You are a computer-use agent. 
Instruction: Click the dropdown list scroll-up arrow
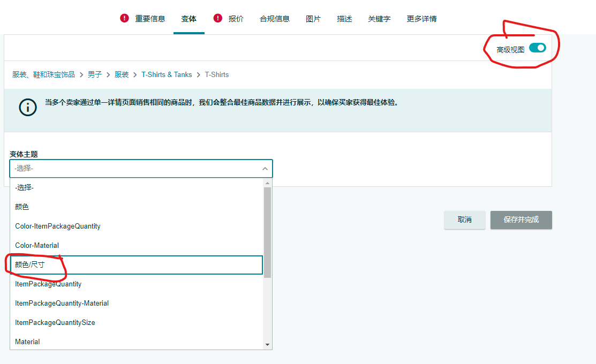268,183
